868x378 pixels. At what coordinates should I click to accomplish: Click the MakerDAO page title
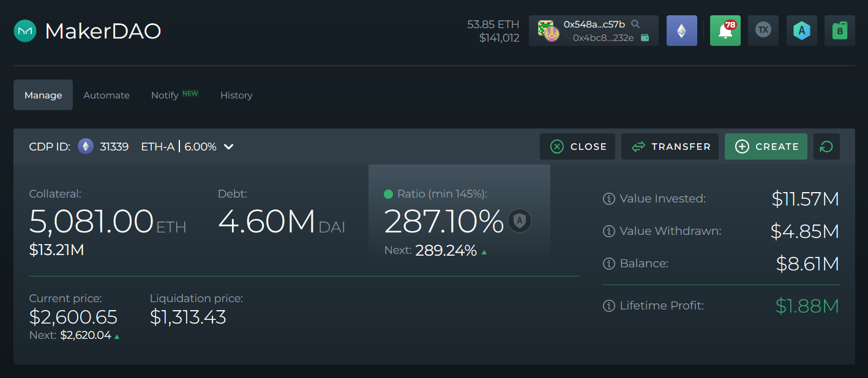[x=103, y=31]
